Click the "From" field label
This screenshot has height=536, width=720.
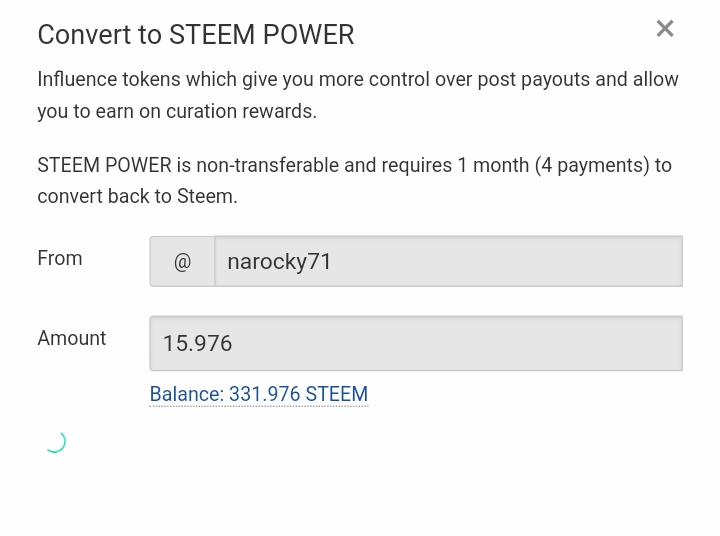click(60, 258)
